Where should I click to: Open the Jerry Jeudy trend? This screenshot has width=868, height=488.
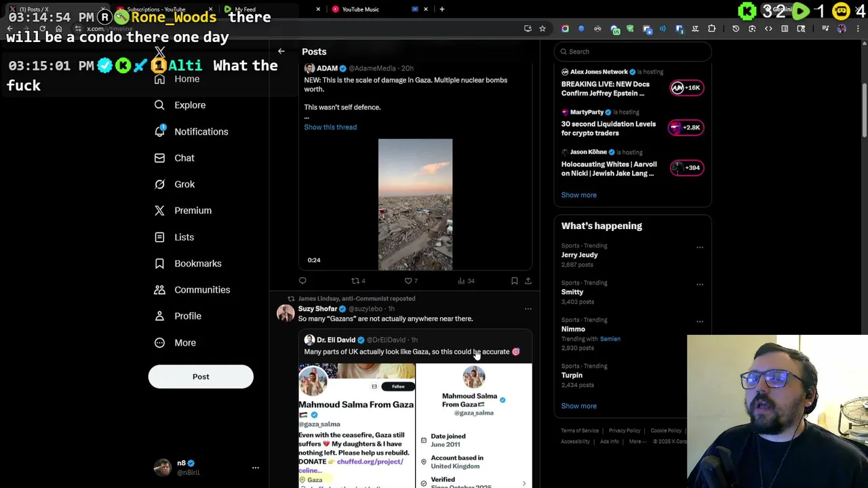(x=579, y=256)
